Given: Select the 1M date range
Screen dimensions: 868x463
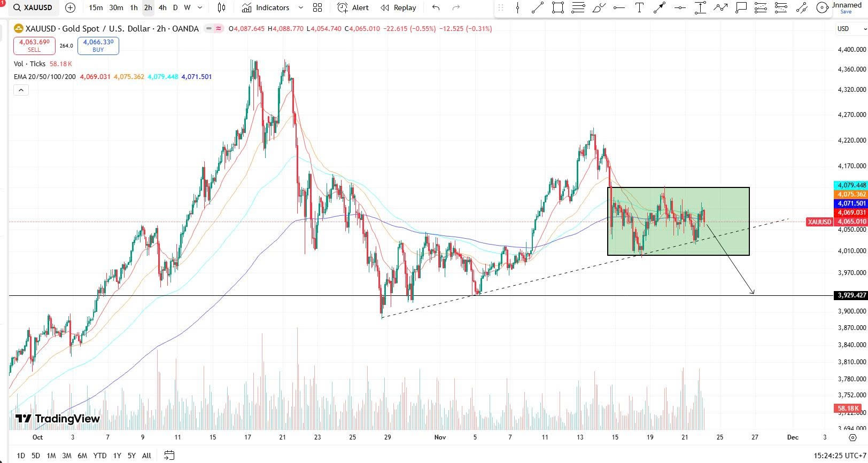Looking at the screenshot, I should pos(51,456).
